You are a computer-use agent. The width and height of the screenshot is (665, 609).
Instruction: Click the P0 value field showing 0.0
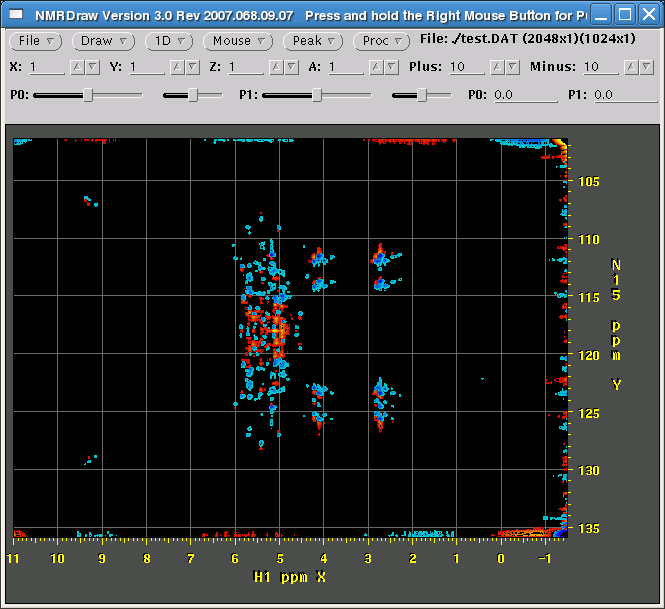pos(525,95)
